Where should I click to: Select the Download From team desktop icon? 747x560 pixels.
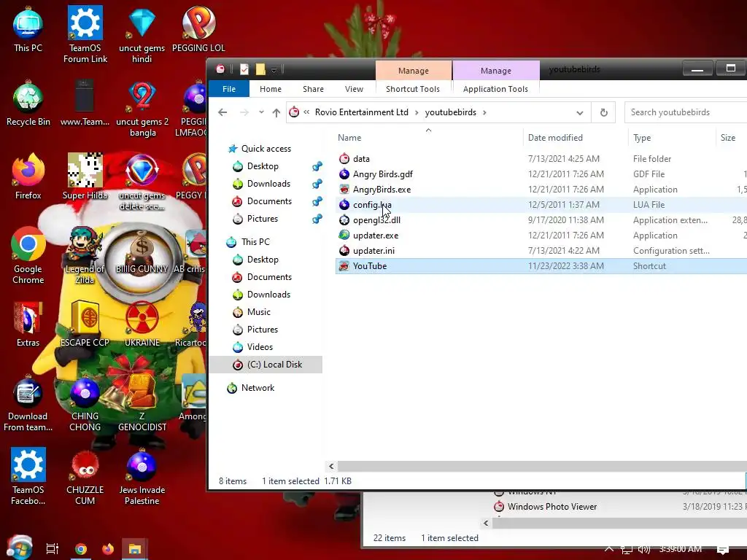(x=28, y=404)
